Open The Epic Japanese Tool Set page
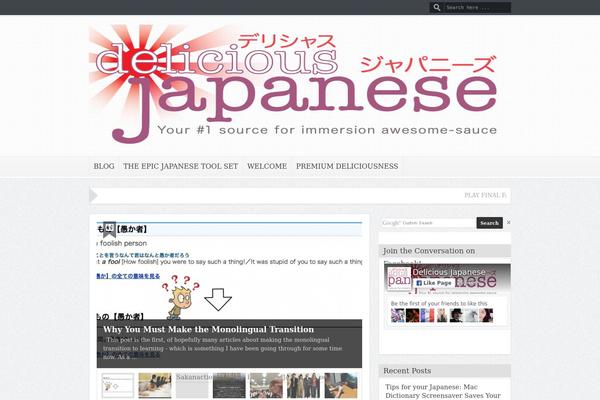This screenshot has height=400, width=600. point(181,166)
